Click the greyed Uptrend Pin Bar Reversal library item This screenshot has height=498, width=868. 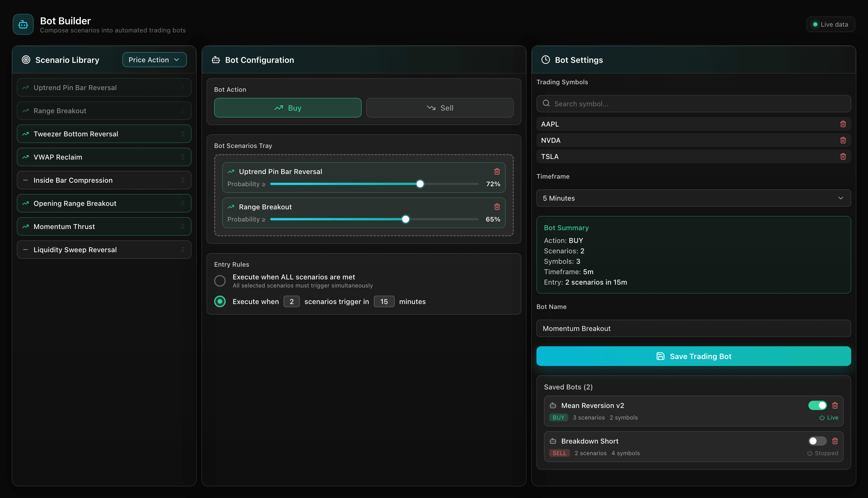(104, 87)
